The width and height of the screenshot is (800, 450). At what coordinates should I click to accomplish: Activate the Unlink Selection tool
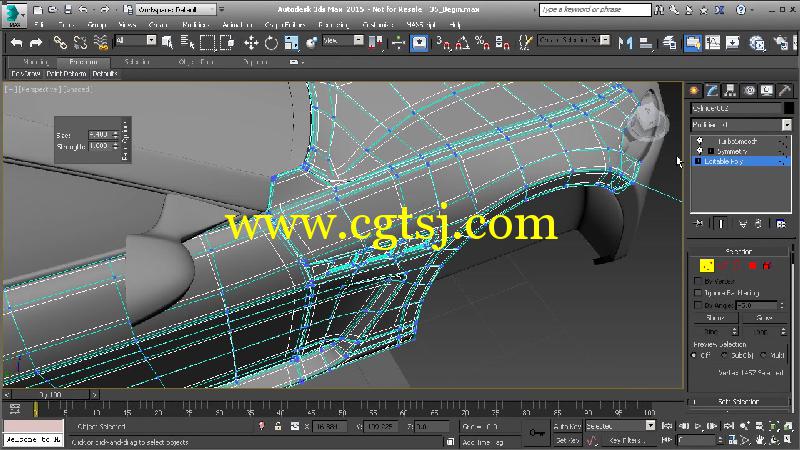(x=80, y=43)
